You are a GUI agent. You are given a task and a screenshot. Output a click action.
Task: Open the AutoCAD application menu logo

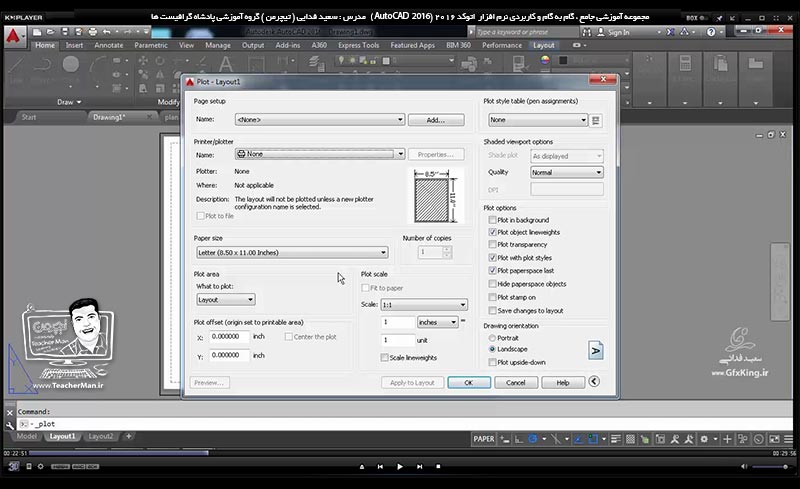13,36
